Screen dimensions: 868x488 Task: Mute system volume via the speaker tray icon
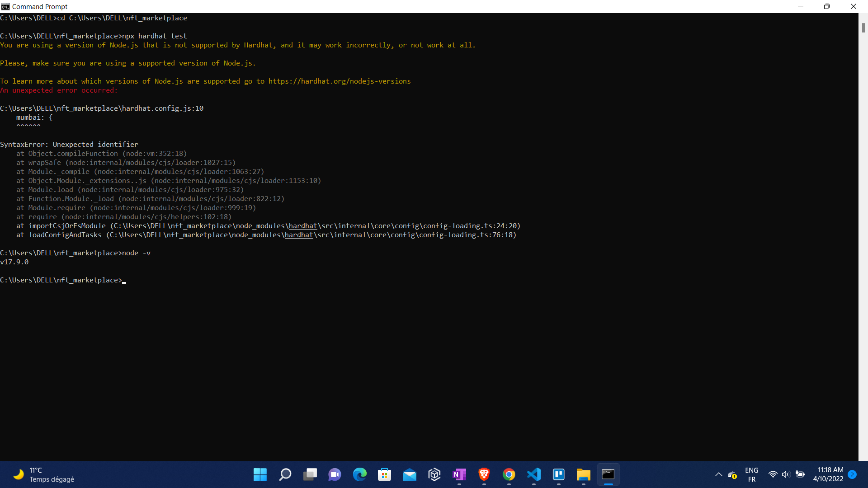(x=785, y=474)
